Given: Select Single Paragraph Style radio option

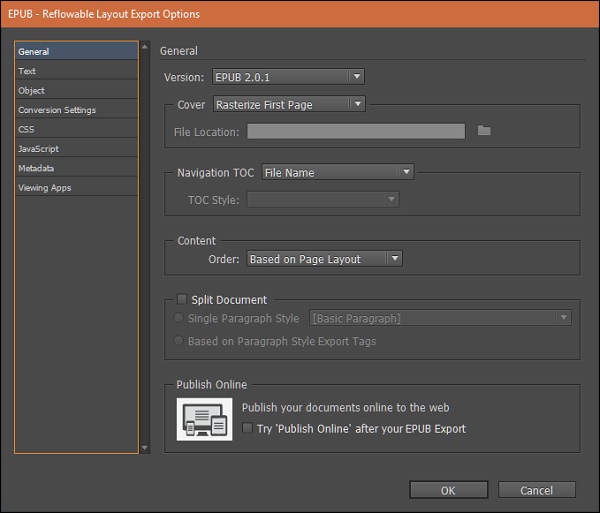Looking at the screenshot, I should click(179, 318).
